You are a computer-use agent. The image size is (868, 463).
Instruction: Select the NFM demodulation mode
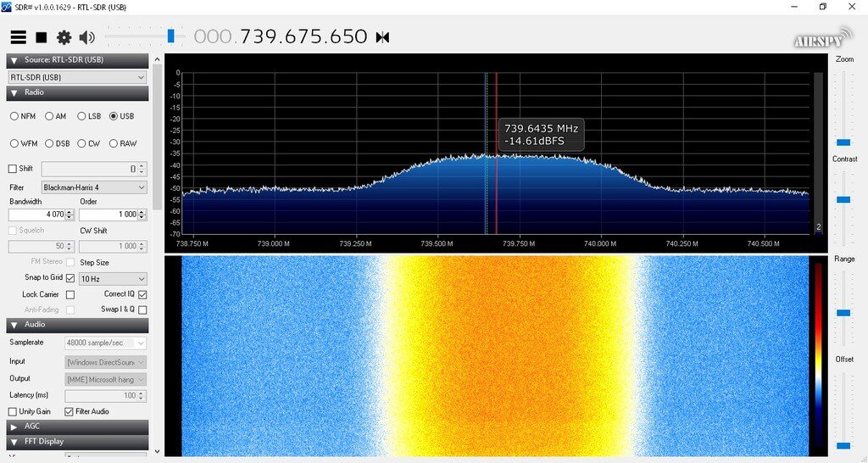pyautogui.click(x=14, y=116)
